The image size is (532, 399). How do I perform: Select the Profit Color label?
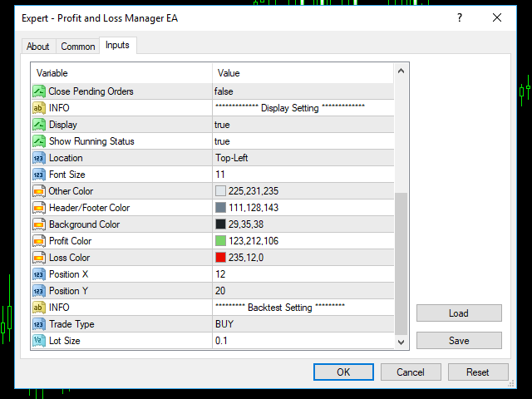click(x=70, y=241)
